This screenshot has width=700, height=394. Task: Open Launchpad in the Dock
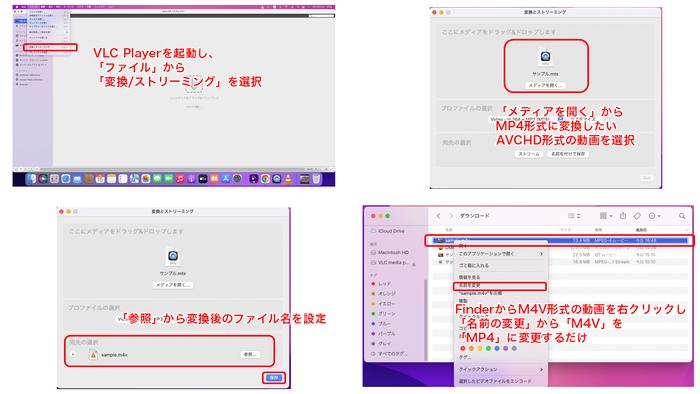click(x=54, y=179)
